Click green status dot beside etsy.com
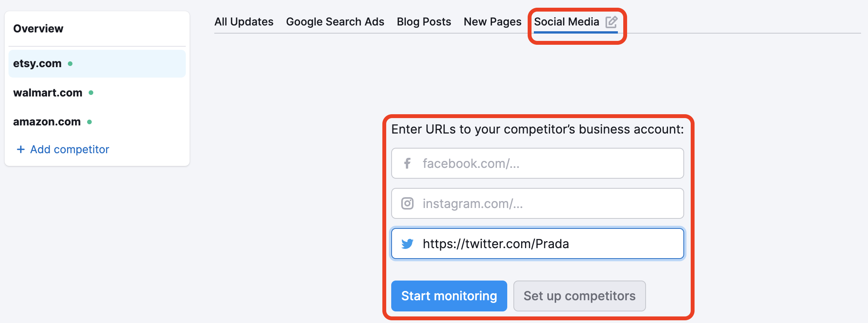 (70, 64)
